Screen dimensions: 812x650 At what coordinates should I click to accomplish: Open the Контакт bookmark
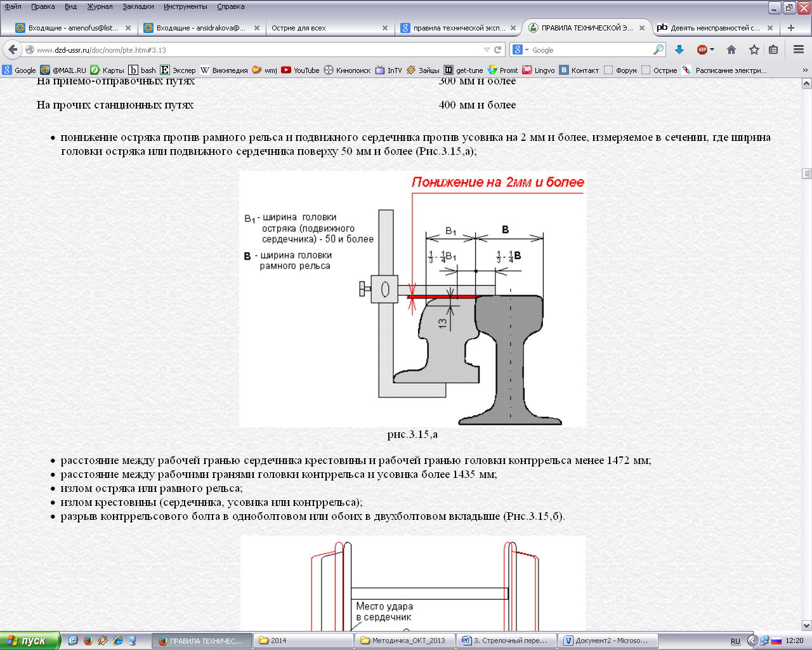coord(579,70)
